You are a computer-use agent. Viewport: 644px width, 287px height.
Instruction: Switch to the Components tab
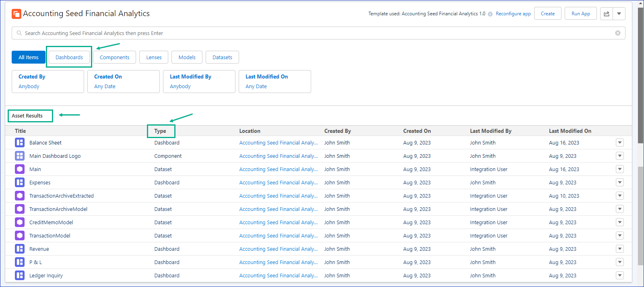[x=115, y=57]
